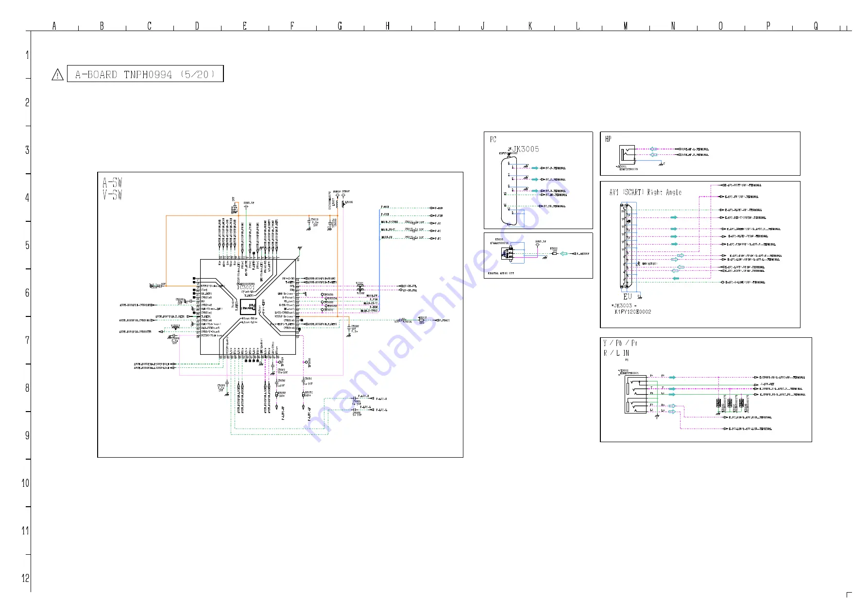Image resolution: width=868 pixels, height=613 pixels.
Task: Click the 'MAIN_Y/CVBS' net label by the coupling capacitor
Action: click(390, 222)
